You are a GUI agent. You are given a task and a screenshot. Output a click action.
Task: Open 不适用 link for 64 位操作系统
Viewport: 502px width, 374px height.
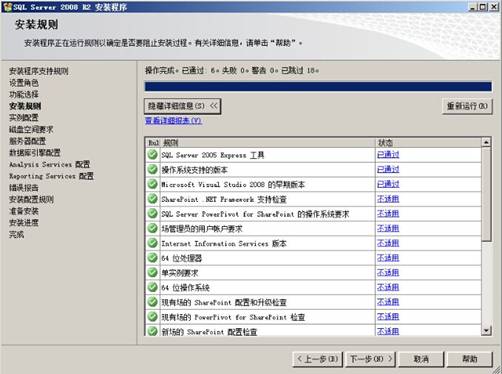tap(388, 287)
